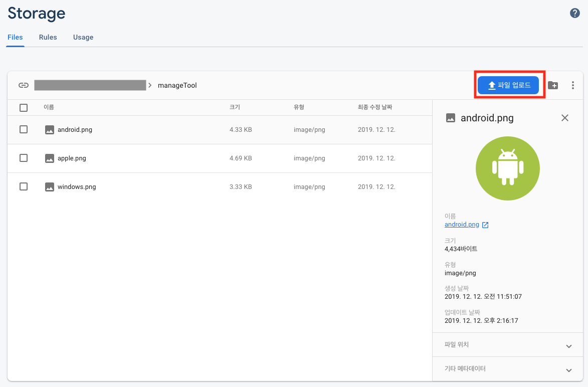Open android.png external link icon
Image resolution: width=588 pixels, height=387 pixels.
[485, 225]
